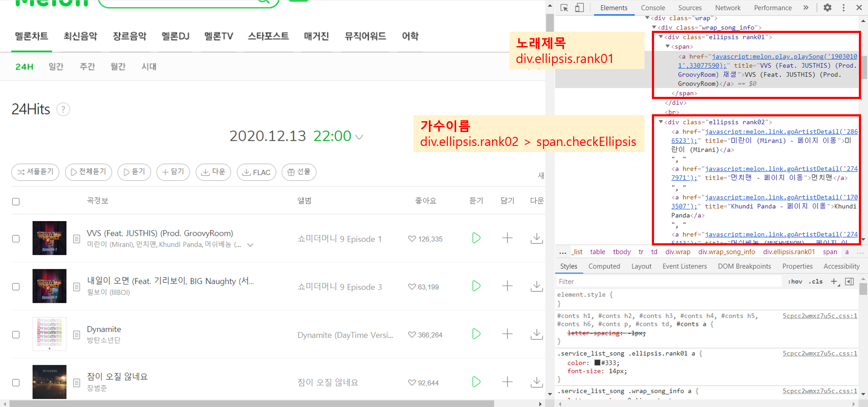Toggle .cls class editor
This screenshot has width=868, height=407.
[816, 281]
